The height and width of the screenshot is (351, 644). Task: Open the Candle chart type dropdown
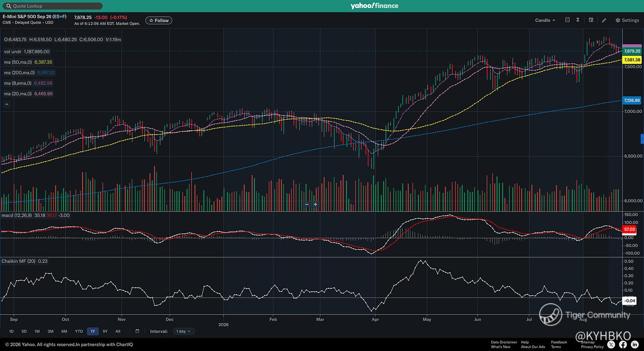pyautogui.click(x=545, y=20)
